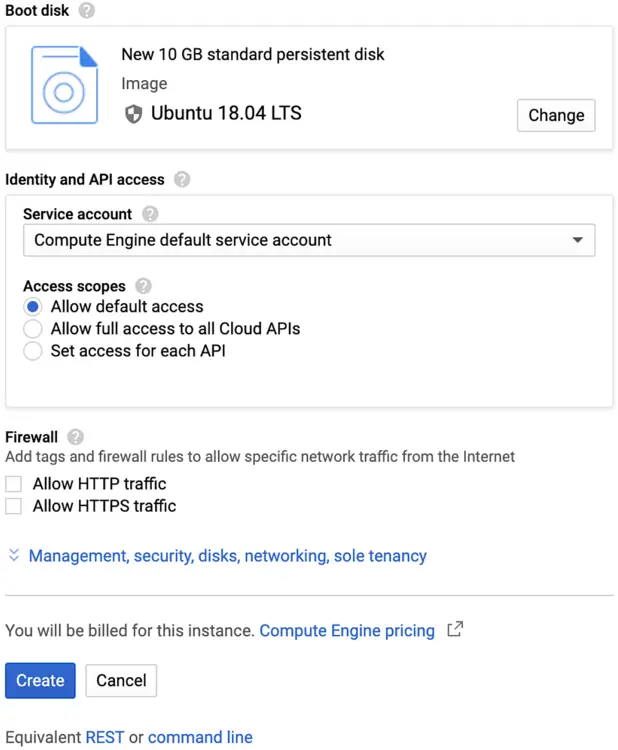Screen dimensions: 618x750
Task: Open the Service account dropdown
Action: pyautogui.click(x=308, y=241)
